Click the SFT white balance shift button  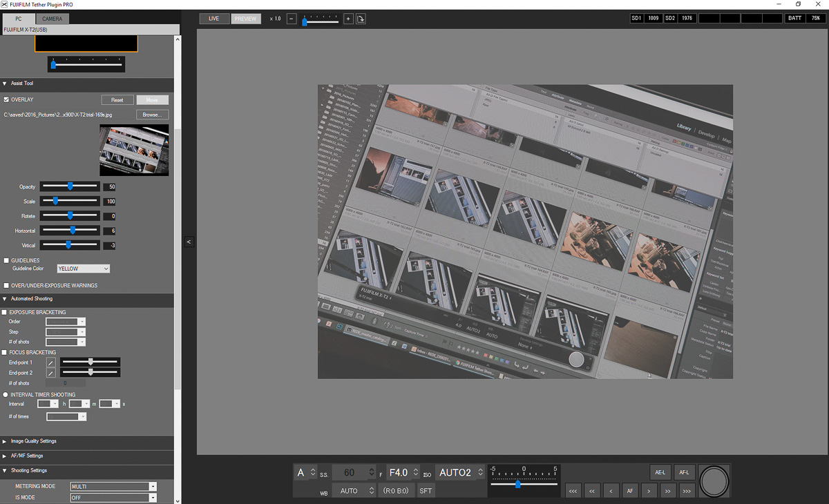426,491
